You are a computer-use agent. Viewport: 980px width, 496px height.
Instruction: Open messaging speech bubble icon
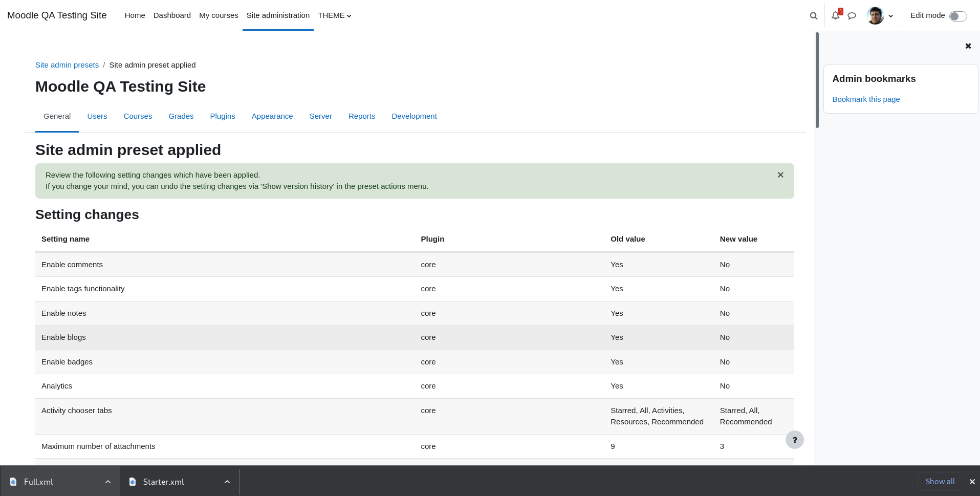852,16
